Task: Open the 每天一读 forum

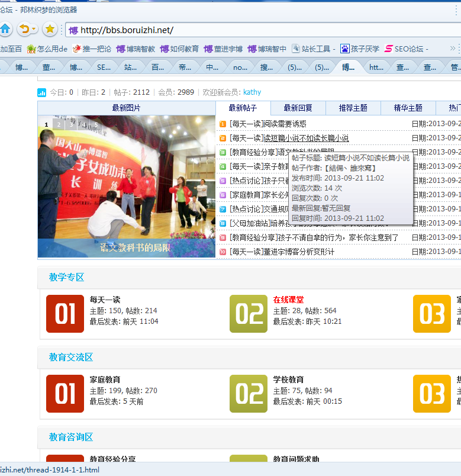Action: click(105, 300)
